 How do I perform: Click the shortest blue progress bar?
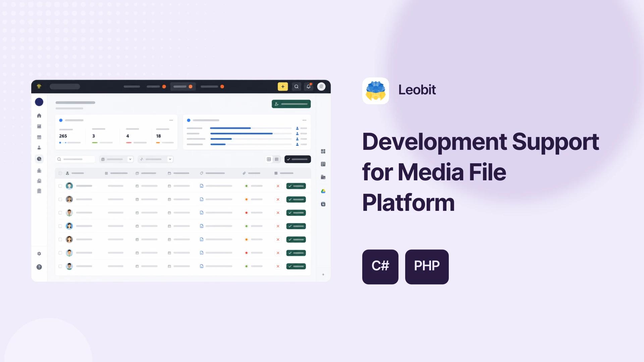218,144
